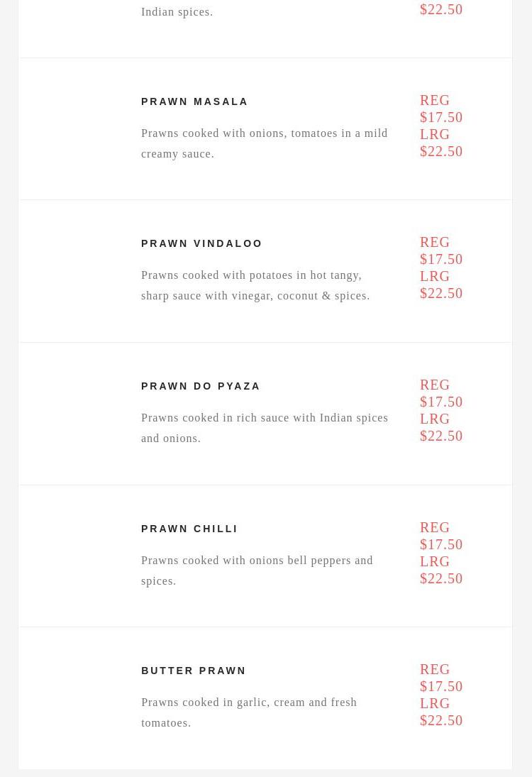Click Butter Prawn's $17.50 regular price
This screenshot has width=532, height=777.
[x=441, y=686]
